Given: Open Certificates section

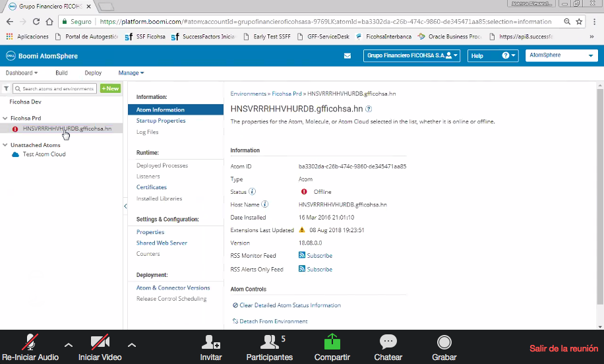Looking at the screenshot, I should click(x=152, y=187).
